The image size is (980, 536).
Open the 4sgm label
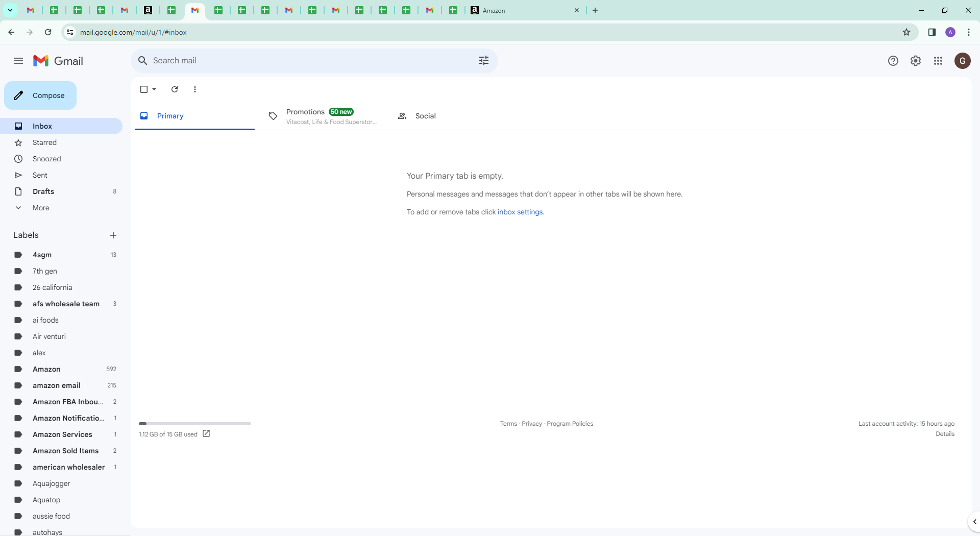[61, 255]
